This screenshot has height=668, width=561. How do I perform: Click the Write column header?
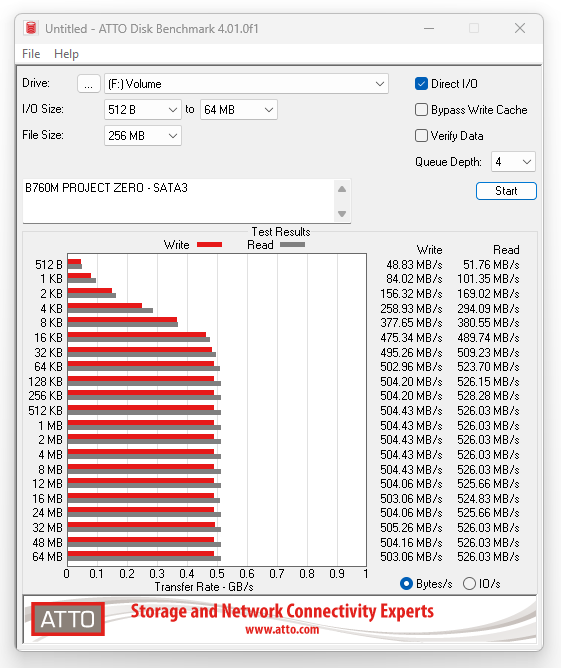[429, 250]
